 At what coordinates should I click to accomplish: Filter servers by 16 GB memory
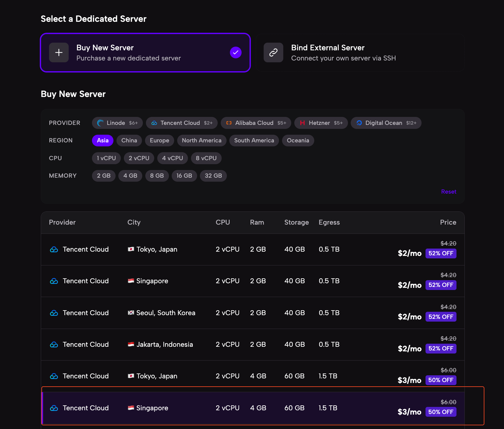(184, 176)
